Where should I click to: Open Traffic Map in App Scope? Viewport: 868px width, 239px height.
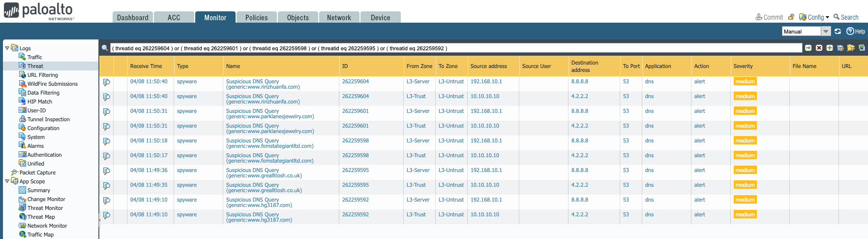tap(40, 235)
